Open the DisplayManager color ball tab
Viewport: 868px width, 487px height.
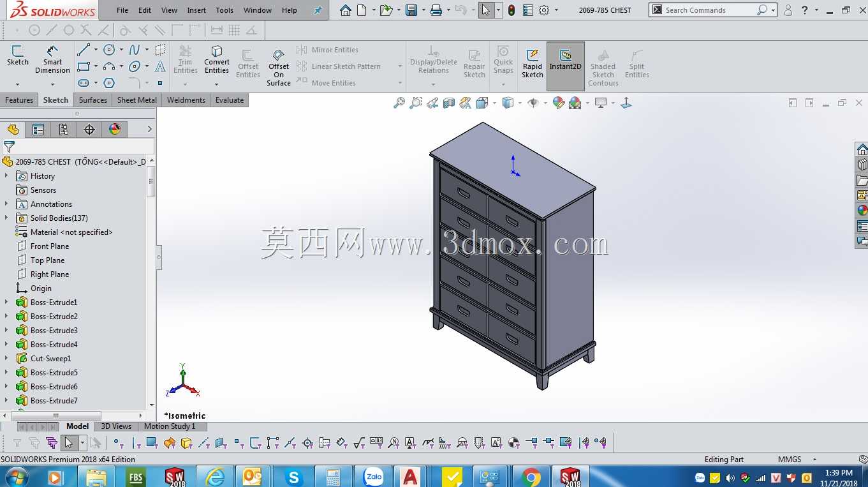115,130
